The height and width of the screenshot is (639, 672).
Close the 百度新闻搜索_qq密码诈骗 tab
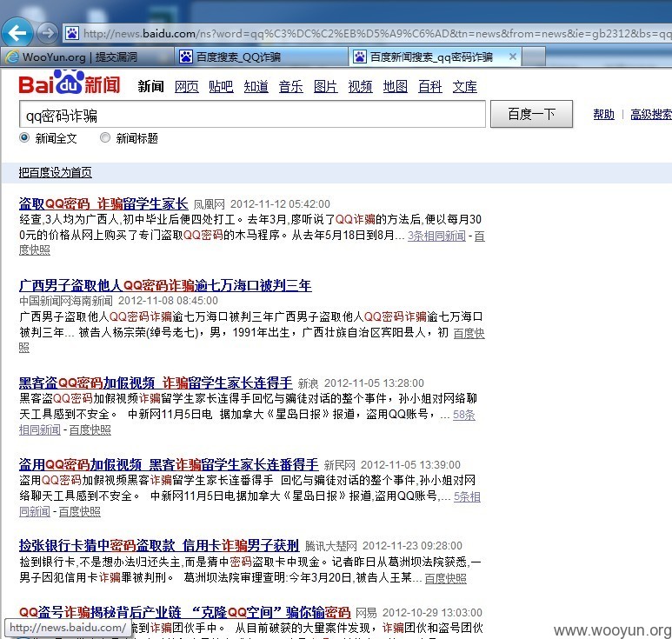(x=512, y=57)
